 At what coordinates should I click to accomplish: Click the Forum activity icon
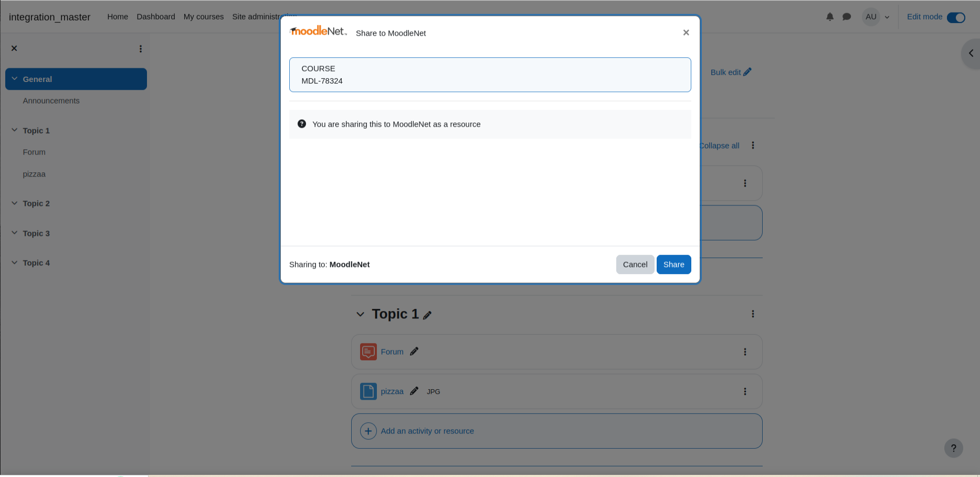point(368,352)
